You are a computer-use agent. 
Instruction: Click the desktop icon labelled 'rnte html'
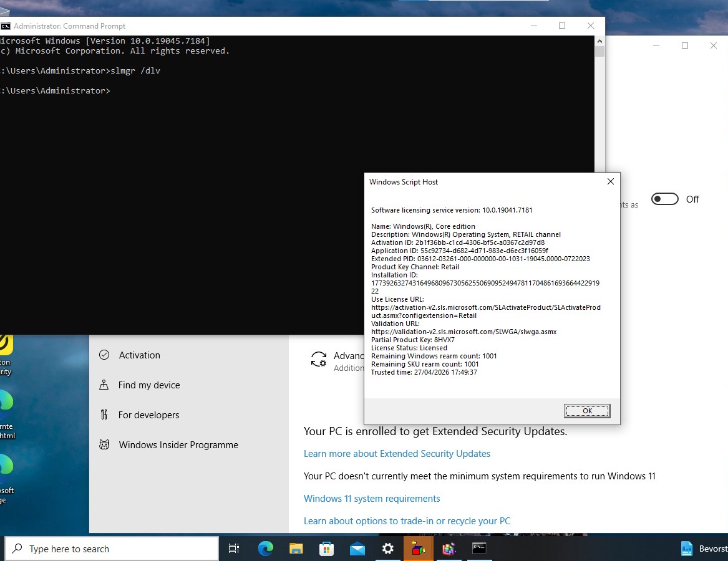[6, 413]
